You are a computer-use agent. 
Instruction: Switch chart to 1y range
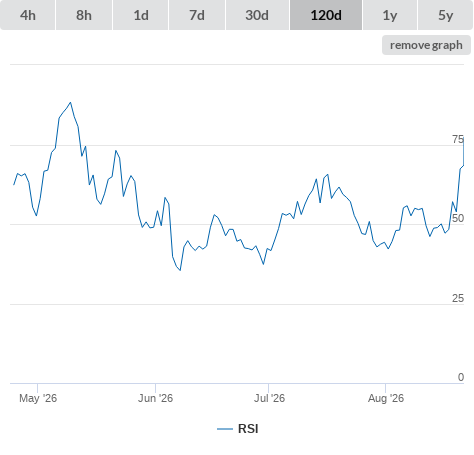click(390, 15)
